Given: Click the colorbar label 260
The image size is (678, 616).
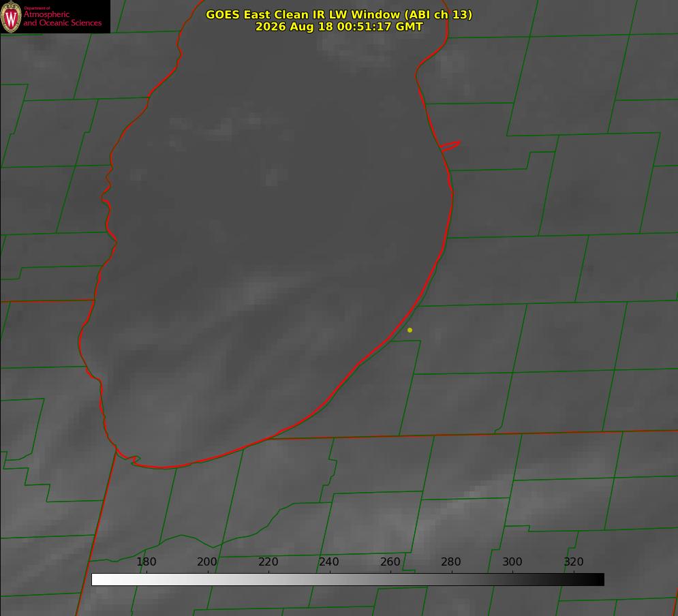Looking at the screenshot, I should (x=390, y=561).
